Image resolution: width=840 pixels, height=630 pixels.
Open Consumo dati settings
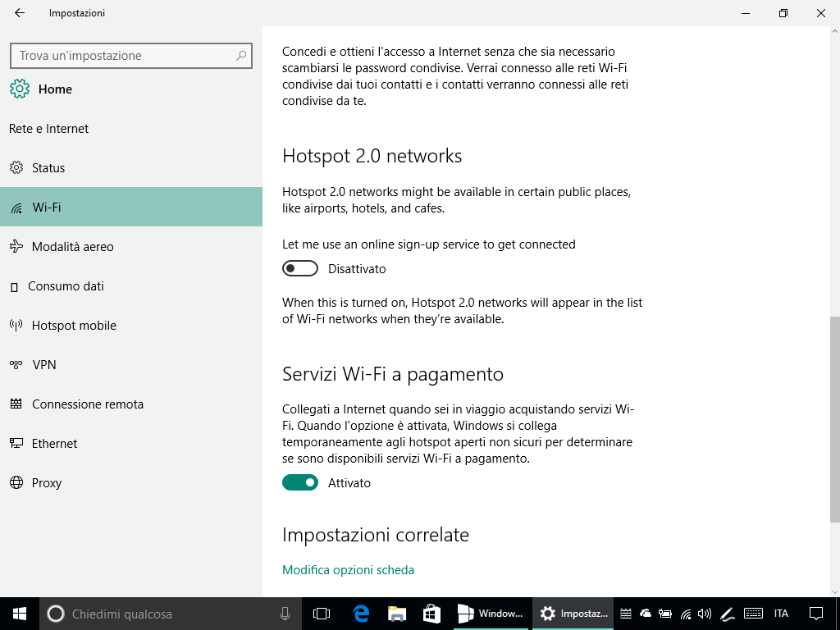[131, 286]
